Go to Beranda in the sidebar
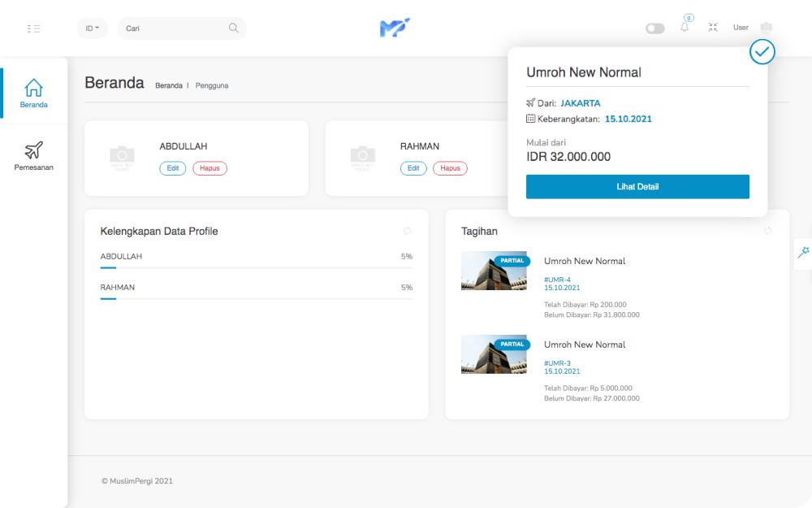The height and width of the screenshot is (508, 812). tap(34, 93)
